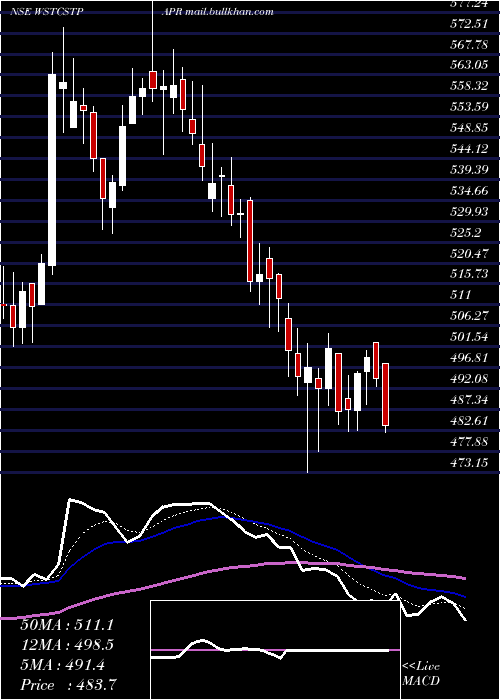Click the 553.59 price axis label
Viewport: 500px width, 700px height.
[468, 107]
